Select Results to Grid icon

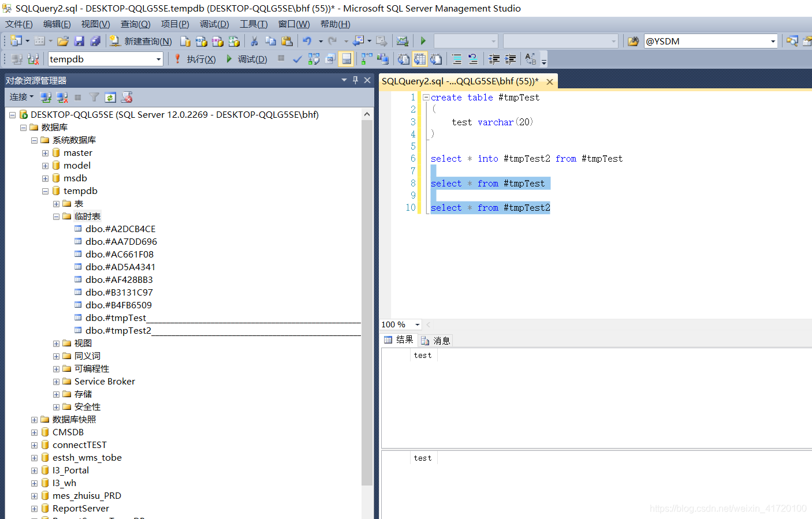pyautogui.click(x=420, y=59)
